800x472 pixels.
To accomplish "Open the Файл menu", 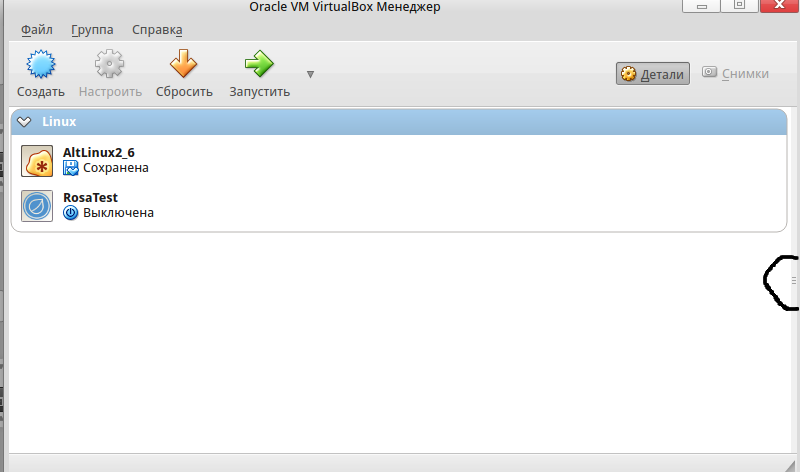I will [37, 30].
